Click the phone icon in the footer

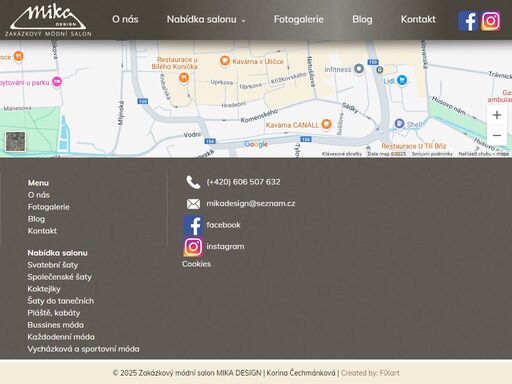[193, 182]
